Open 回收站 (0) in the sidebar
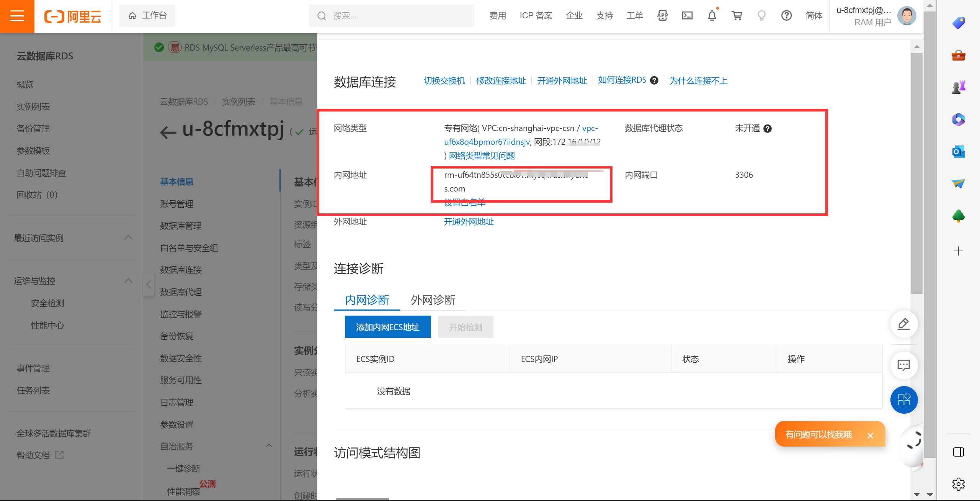Screen dimensions: 980x501 tap(37, 195)
